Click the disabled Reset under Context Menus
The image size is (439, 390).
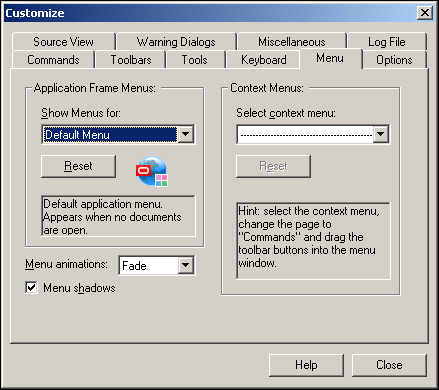[x=273, y=166]
